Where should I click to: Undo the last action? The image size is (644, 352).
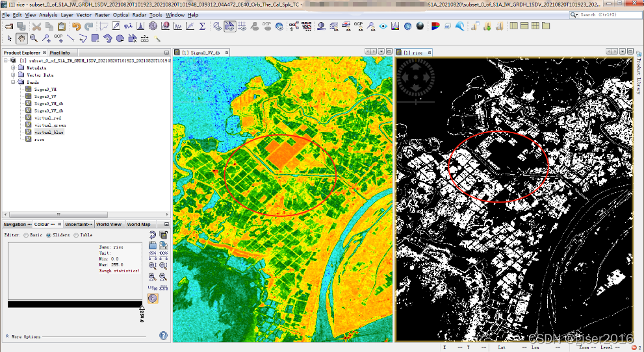click(77, 26)
